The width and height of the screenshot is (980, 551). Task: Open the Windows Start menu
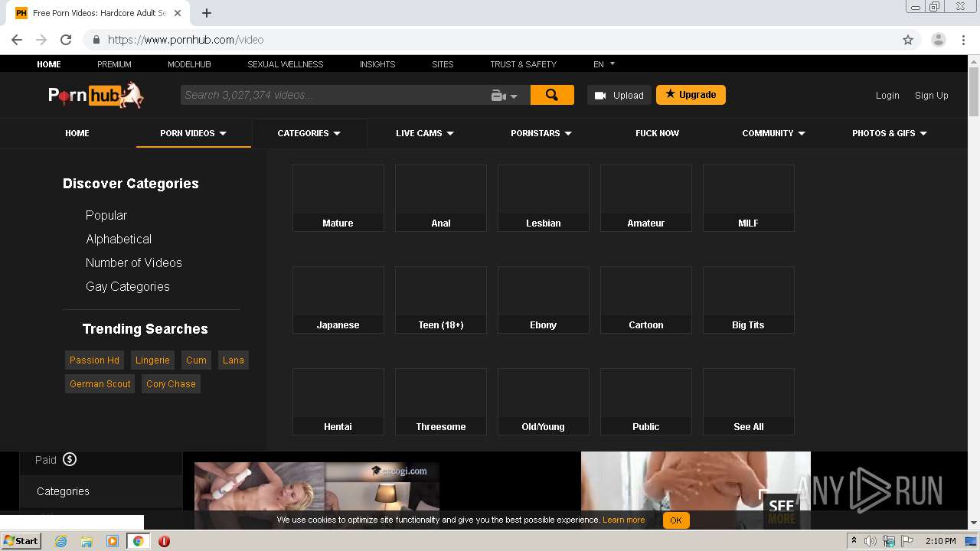tap(21, 540)
